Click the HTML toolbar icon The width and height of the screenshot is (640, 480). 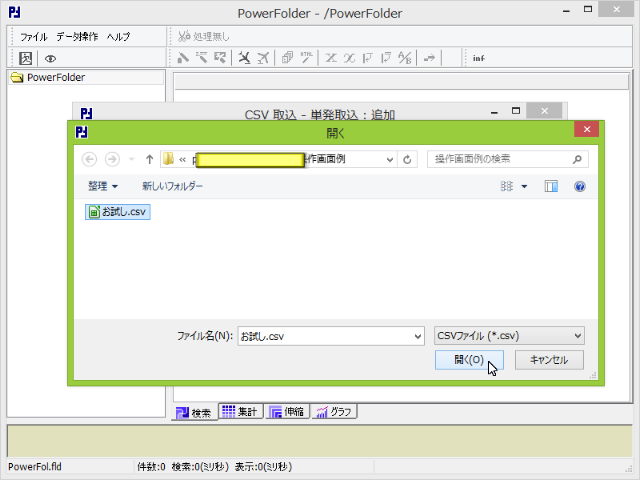pos(306,58)
